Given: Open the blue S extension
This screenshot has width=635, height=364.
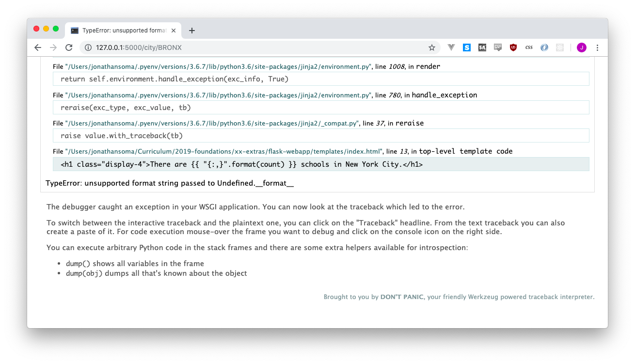Looking at the screenshot, I should point(467,47).
